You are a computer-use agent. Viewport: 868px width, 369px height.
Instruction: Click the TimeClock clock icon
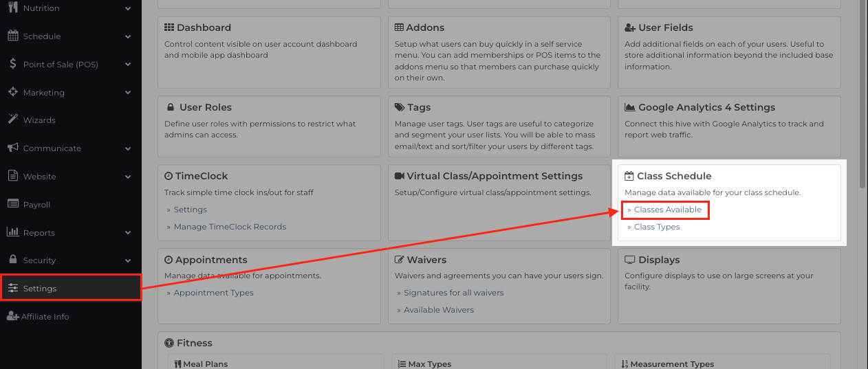click(x=169, y=176)
